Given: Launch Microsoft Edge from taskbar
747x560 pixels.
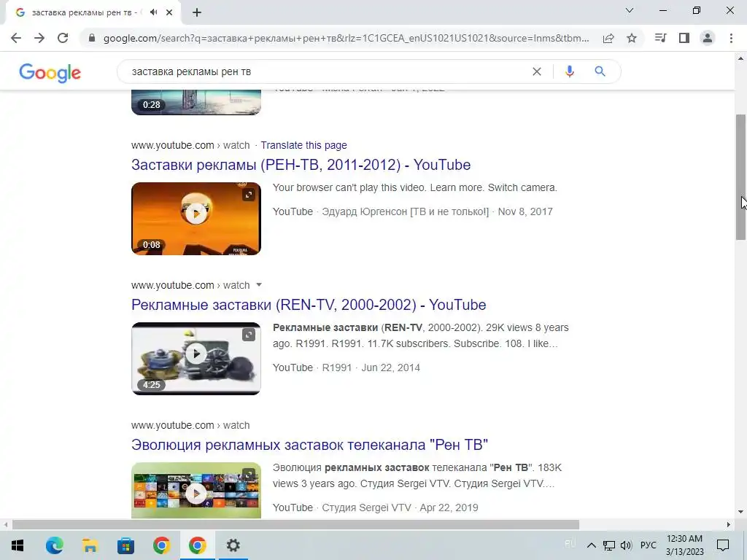Looking at the screenshot, I should pyautogui.click(x=54, y=545).
